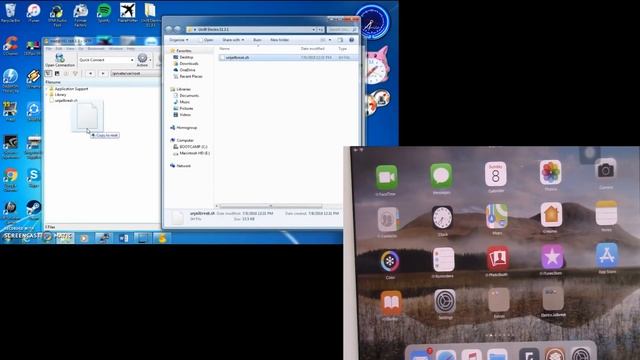Image resolution: width=640 pixels, height=360 pixels.
Task: Tap the Camera app on the iPad
Action: 606,170
